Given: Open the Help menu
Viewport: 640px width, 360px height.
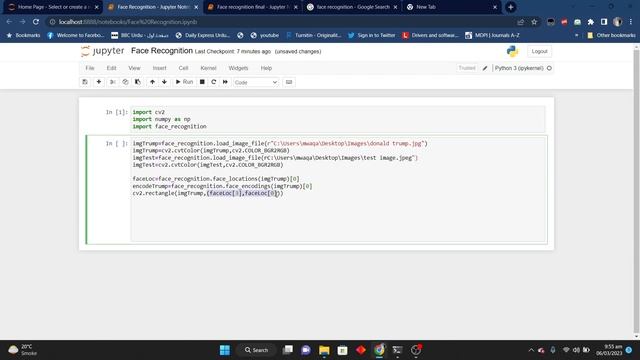Looking at the screenshot, I should click(266, 68).
